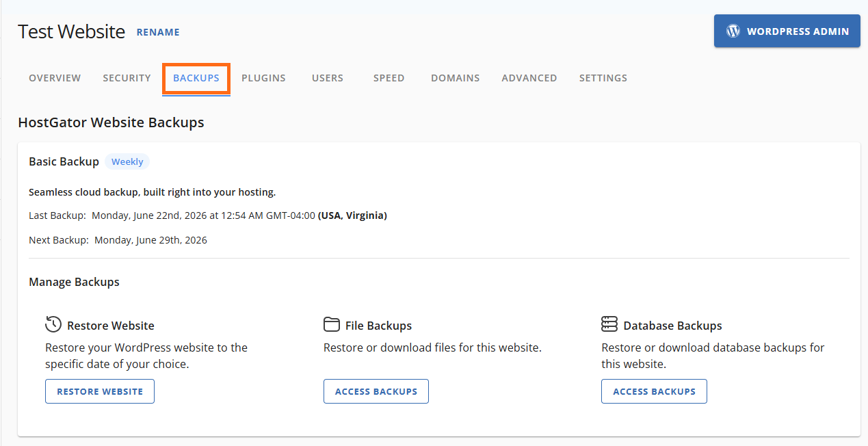Click the Restore Website button
The width and height of the screenshot is (868, 446).
100,391
